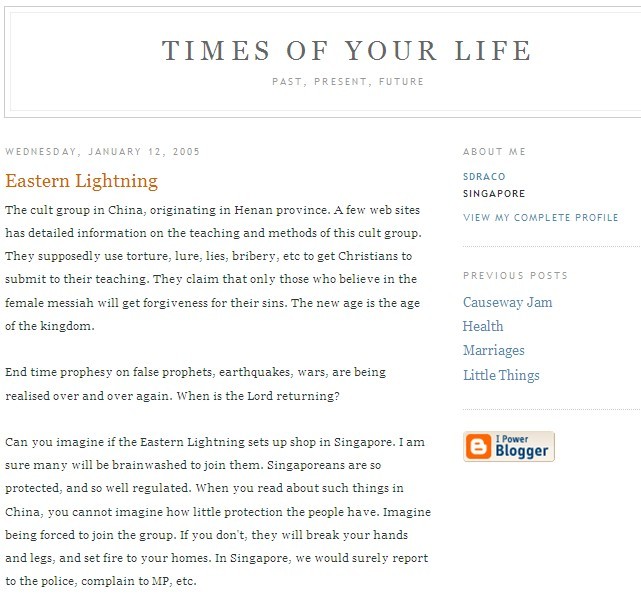Go to the Health post
The height and width of the screenshot is (603, 641).
click(x=483, y=326)
